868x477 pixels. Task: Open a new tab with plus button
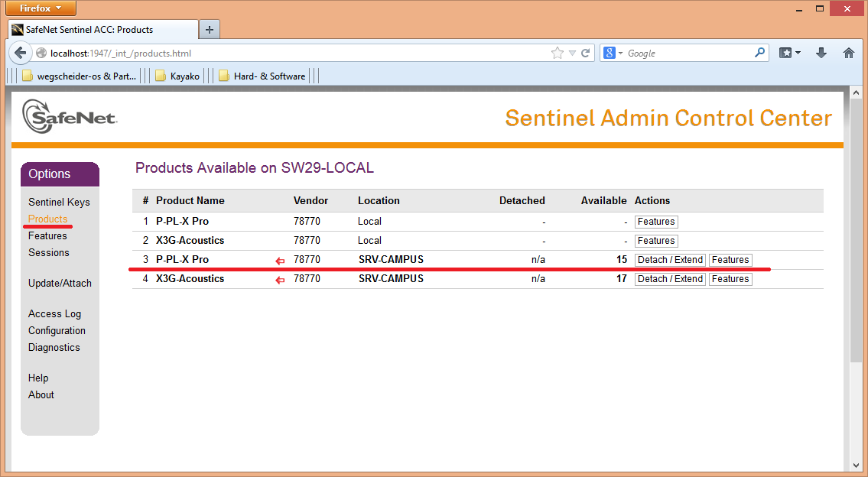pyautogui.click(x=210, y=30)
